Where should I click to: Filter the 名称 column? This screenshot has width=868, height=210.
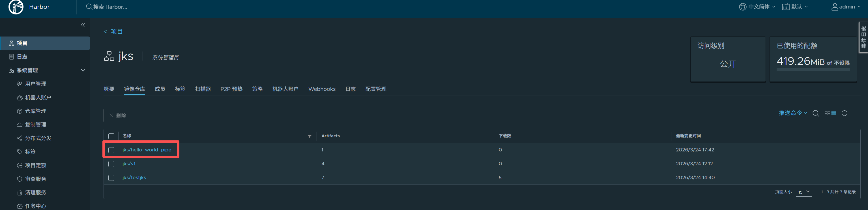tap(310, 136)
